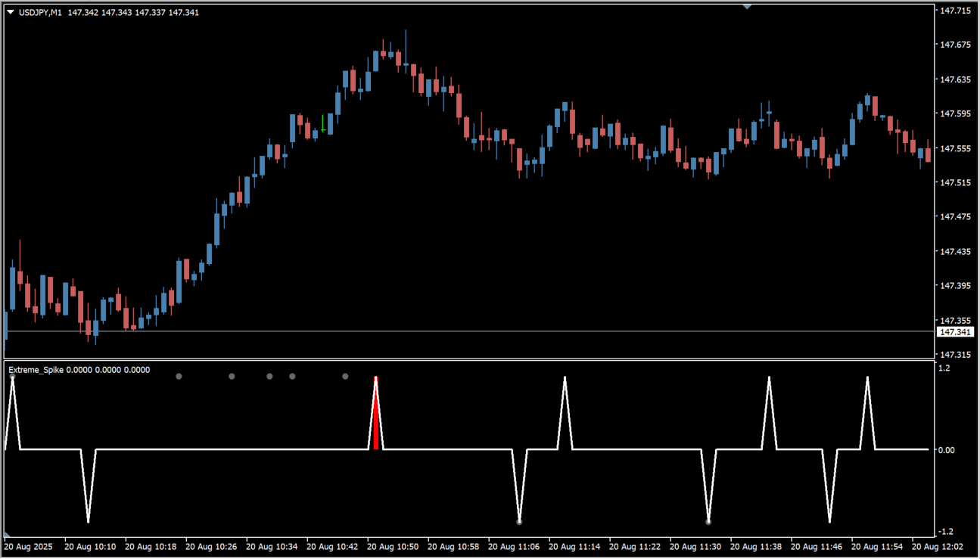Select the chart shift triangle marker on top edge
The width and height of the screenshot is (980, 559).
(x=747, y=7)
